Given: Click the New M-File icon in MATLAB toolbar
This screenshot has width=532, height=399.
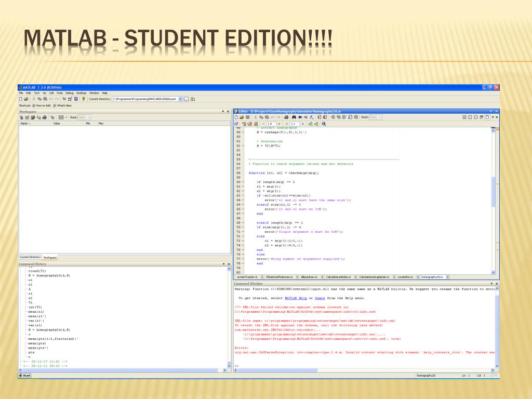Looking at the screenshot, I should tap(20, 99).
